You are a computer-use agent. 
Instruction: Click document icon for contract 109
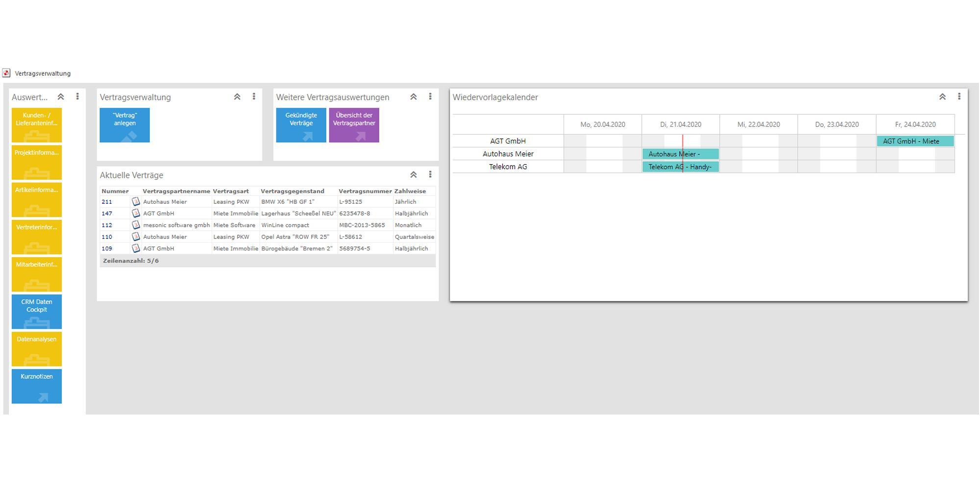coord(136,248)
